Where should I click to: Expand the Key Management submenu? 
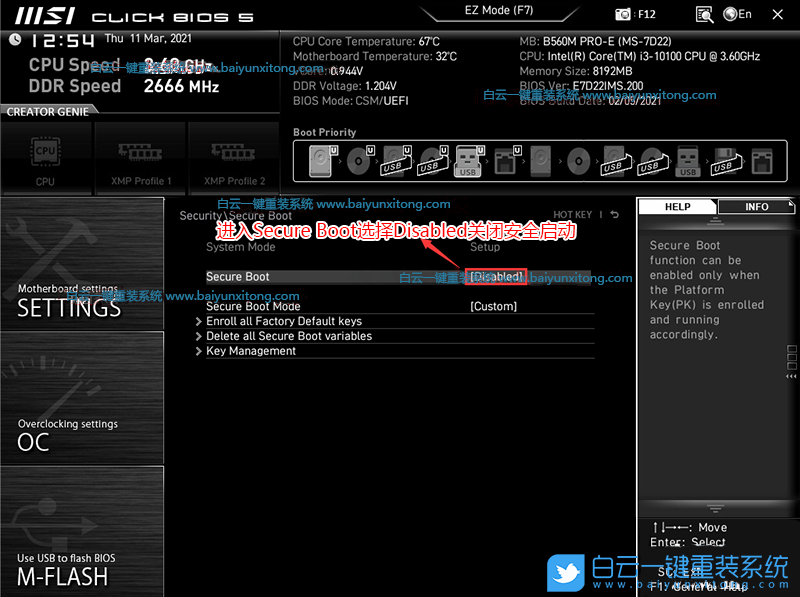point(250,352)
